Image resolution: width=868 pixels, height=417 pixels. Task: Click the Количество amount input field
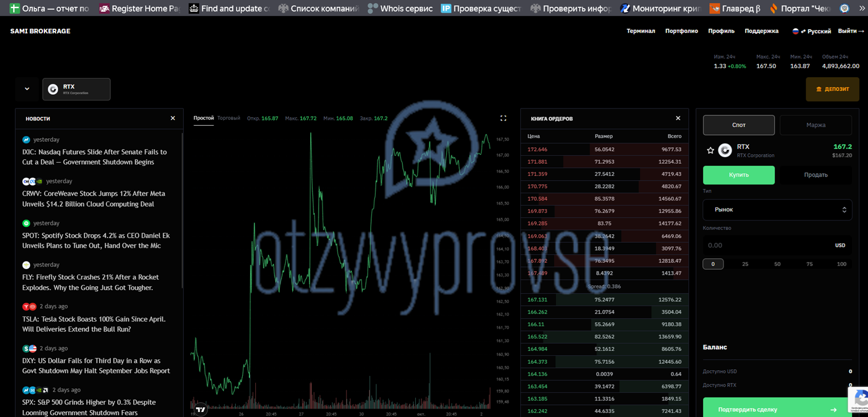point(777,245)
